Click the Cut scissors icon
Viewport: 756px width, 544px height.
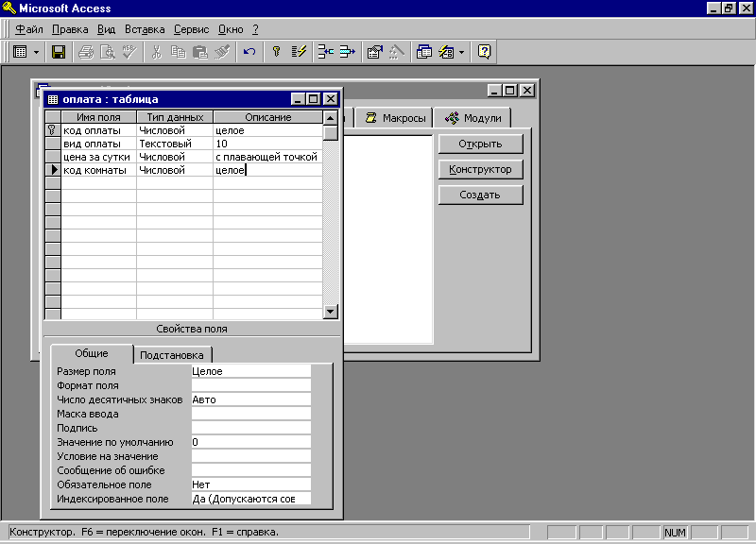156,52
